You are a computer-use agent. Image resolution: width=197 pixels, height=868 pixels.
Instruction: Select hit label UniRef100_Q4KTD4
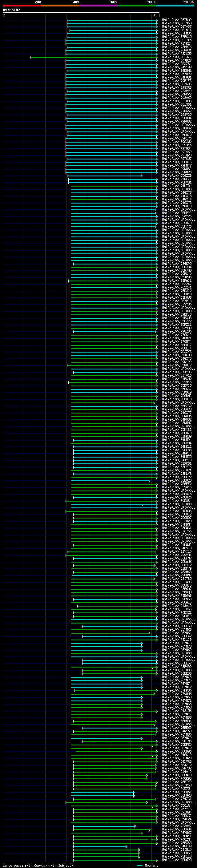click(x=176, y=186)
